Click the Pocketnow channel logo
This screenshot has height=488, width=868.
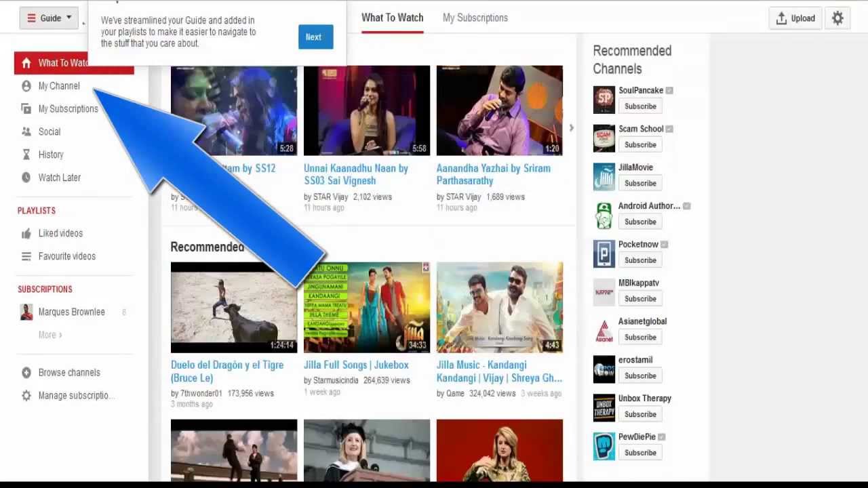(x=604, y=254)
